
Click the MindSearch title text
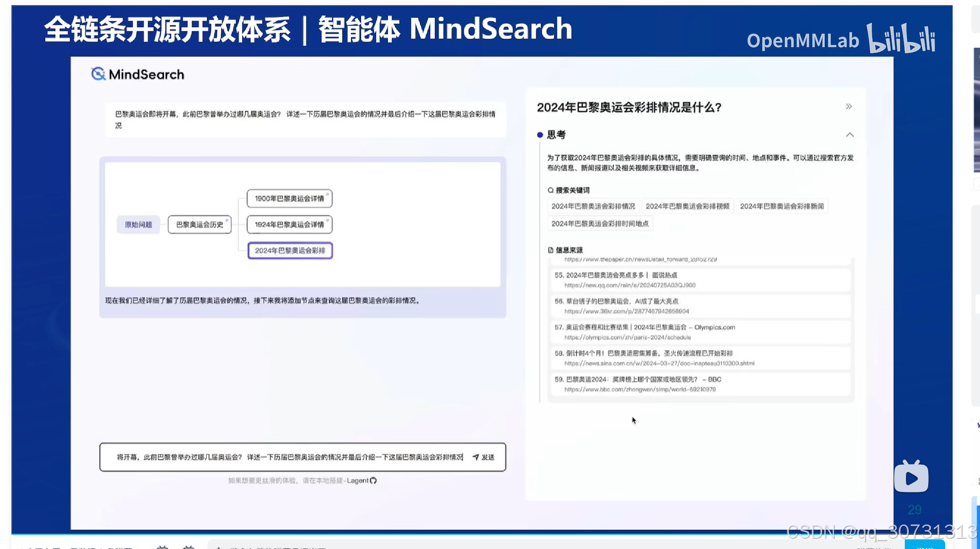tap(146, 75)
